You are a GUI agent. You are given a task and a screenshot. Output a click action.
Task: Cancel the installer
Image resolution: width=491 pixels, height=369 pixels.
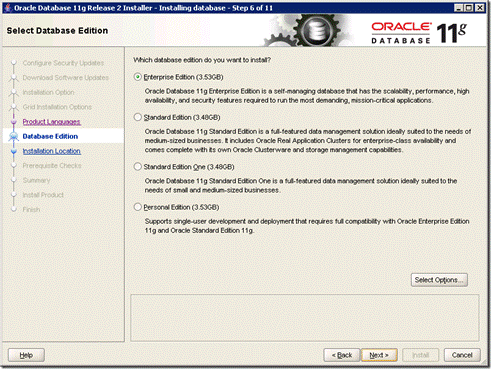[462, 355]
